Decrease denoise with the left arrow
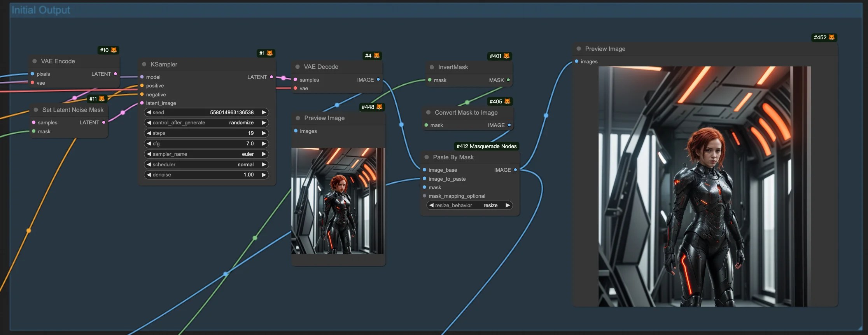Image resolution: width=868 pixels, height=335 pixels. (149, 175)
